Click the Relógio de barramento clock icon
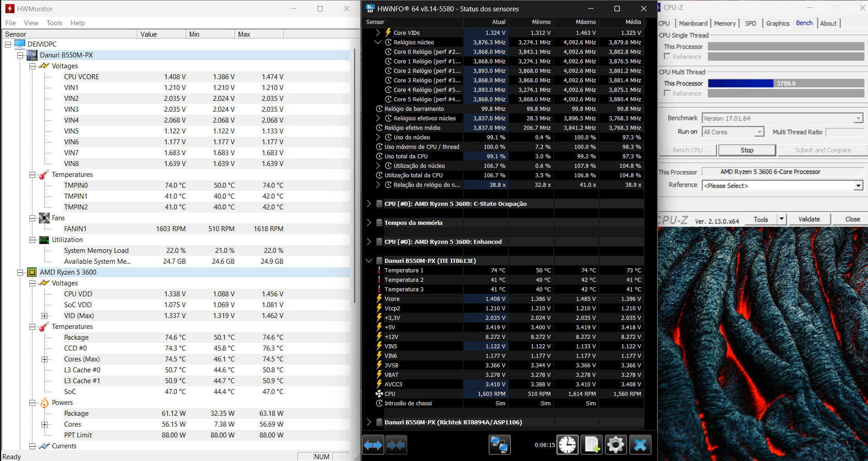This screenshot has height=461, width=868. click(x=379, y=109)
